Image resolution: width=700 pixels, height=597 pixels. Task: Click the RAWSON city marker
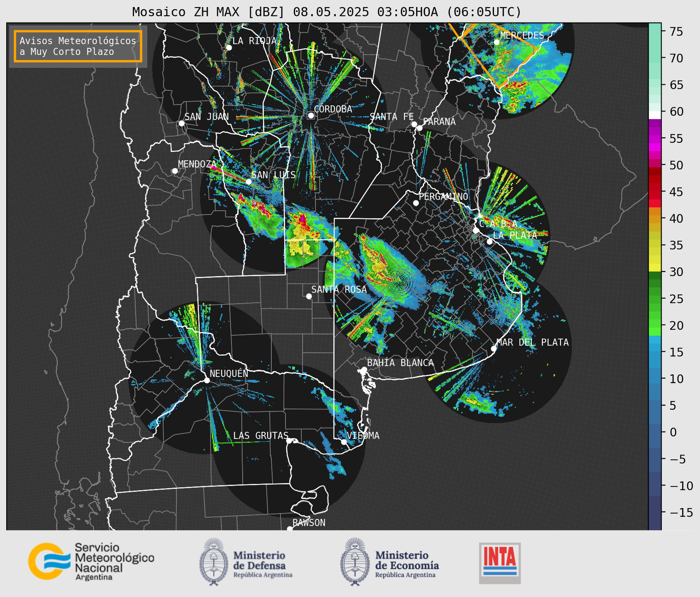coord(290,529)
